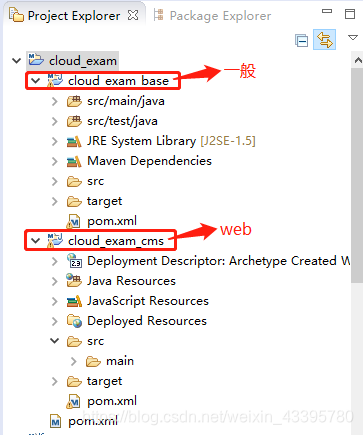Collapse the cloud_exam_cms module
This screenshot has width=363, height=435.
[35, 240]
